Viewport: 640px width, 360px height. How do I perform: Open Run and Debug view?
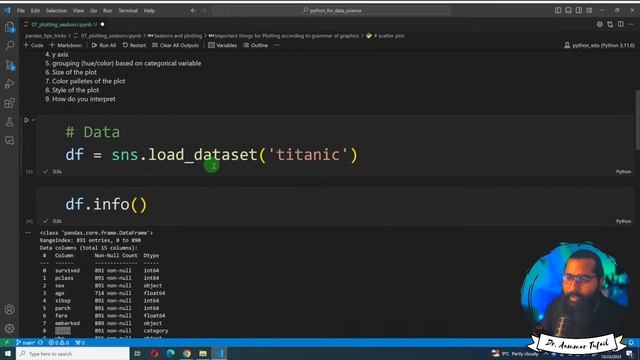pyautogui.click(x=9, y=84)
